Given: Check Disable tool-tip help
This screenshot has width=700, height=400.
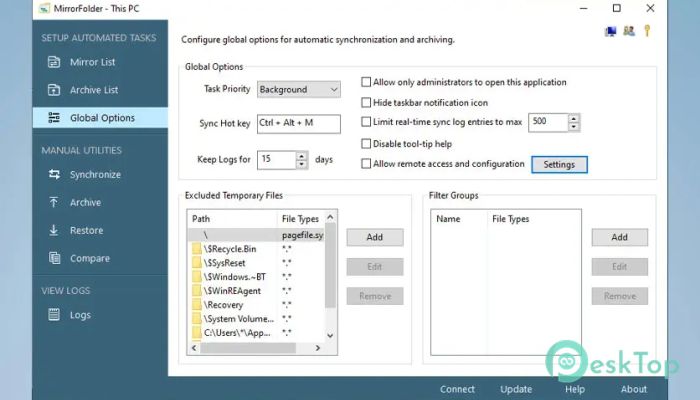Looking at the screenshot, I should pos(366,144).
